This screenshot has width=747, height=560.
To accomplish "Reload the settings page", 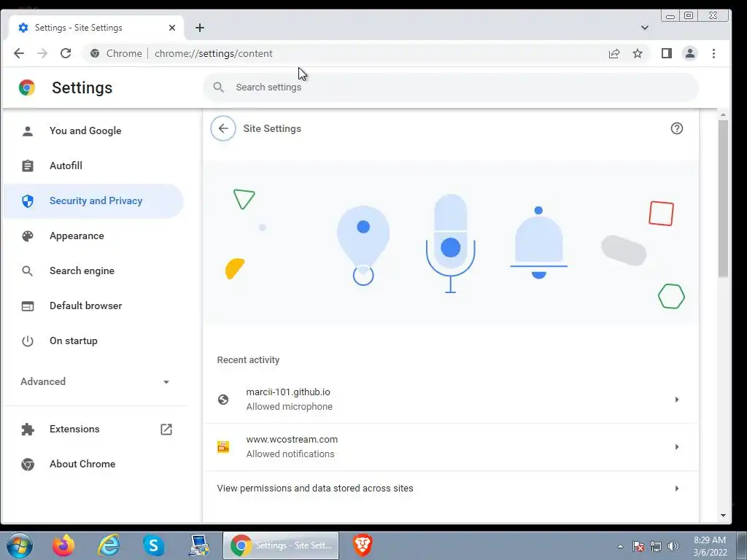I will pyautogui.click(x=66, y=53).
